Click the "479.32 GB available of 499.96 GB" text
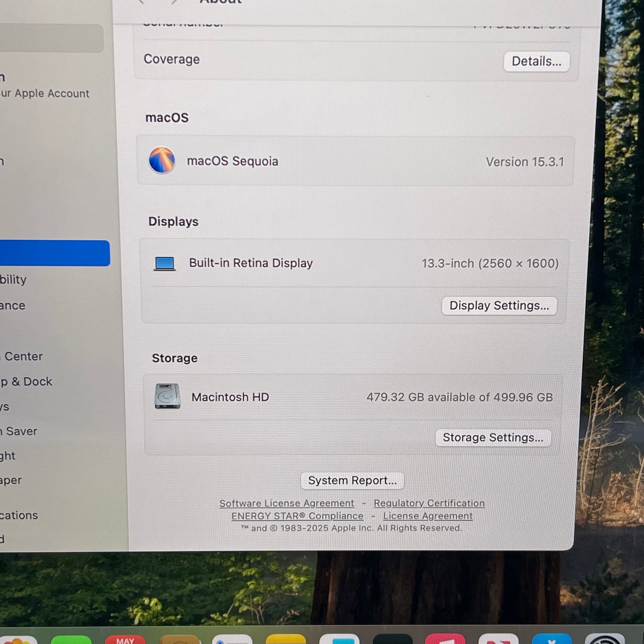The height and width of the screenshot is (644, 644). coord(460,397)
